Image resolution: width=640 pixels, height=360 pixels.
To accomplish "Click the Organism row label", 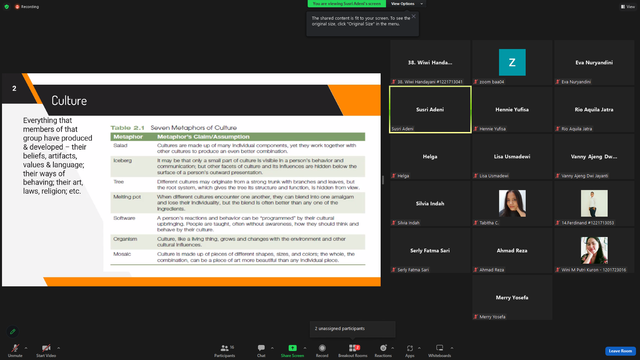I will (125, 239).
